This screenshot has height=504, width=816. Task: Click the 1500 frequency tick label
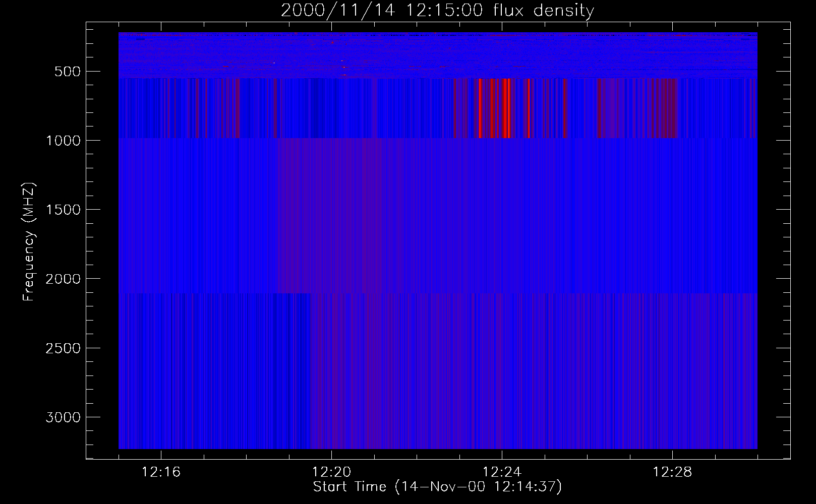[63, 210]
